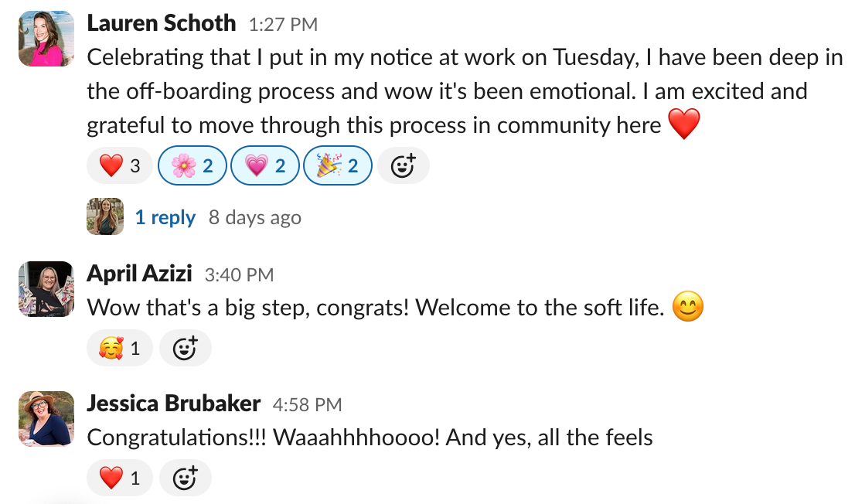This screenshot has width=855, height=504.
Task: Open Jessica Brubaker's profile from her name
Action: tap(173, 404)
